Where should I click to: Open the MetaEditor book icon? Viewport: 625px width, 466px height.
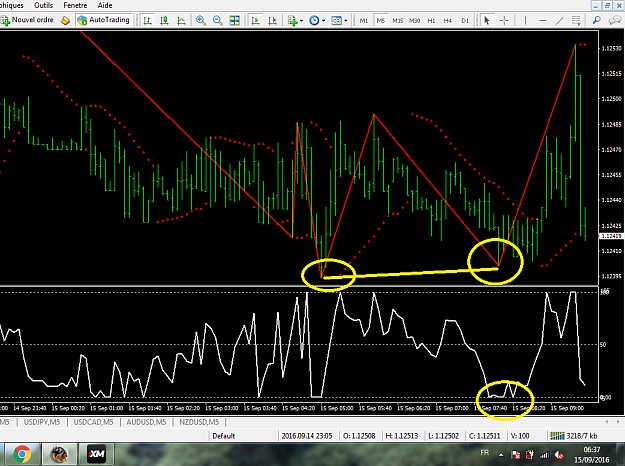65,20
